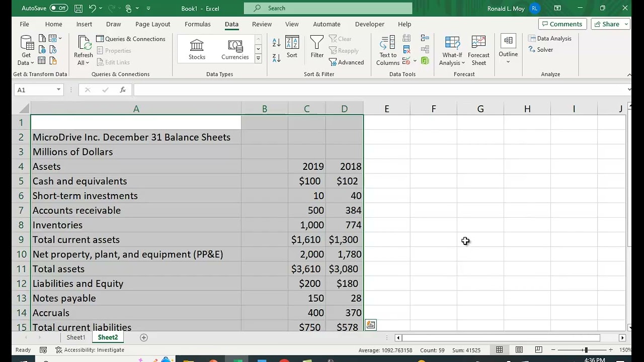Switch to the Insert tab
The height and width of the screenshot is (362, 644).
pos(84,24)
